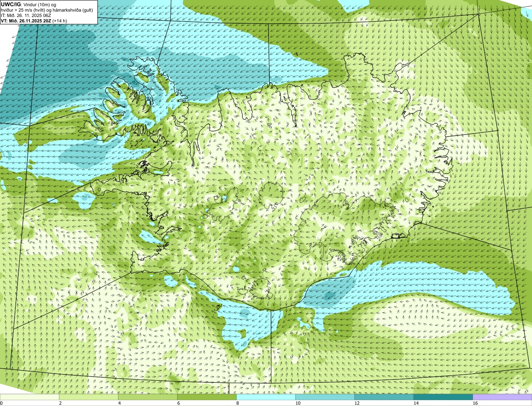
Task: Click the teal 12–14 m/s legend swatch
Action: point(384,397)
